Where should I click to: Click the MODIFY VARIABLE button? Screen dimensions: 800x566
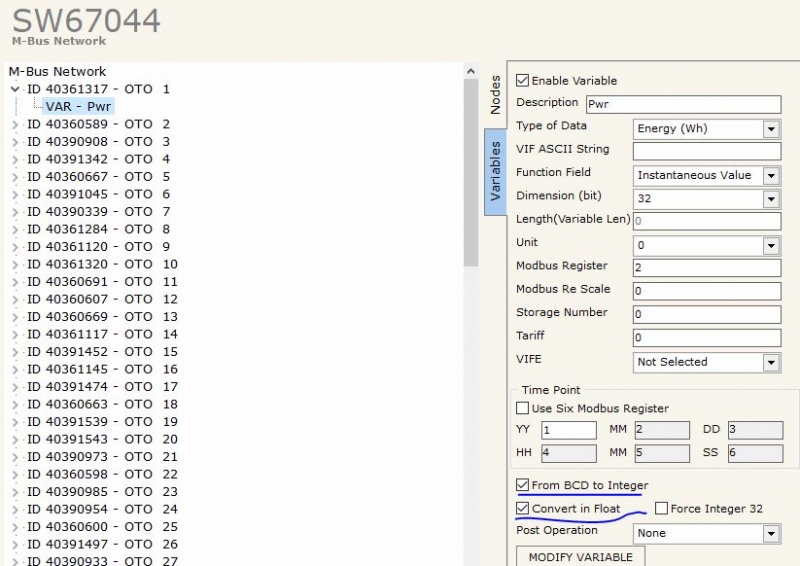581,557
